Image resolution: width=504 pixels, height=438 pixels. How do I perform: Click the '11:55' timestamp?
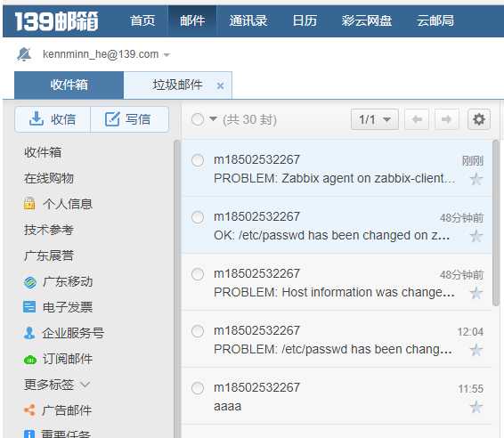(471, 389)
